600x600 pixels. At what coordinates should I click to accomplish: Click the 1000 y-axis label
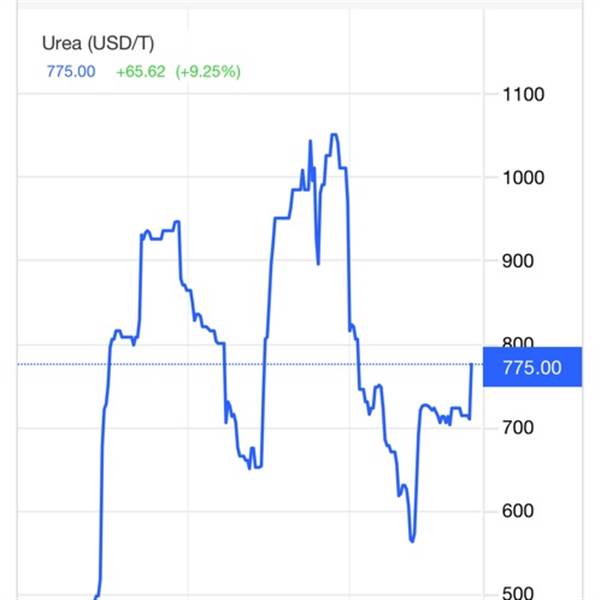pyautogui.click(x=523, y=178)
